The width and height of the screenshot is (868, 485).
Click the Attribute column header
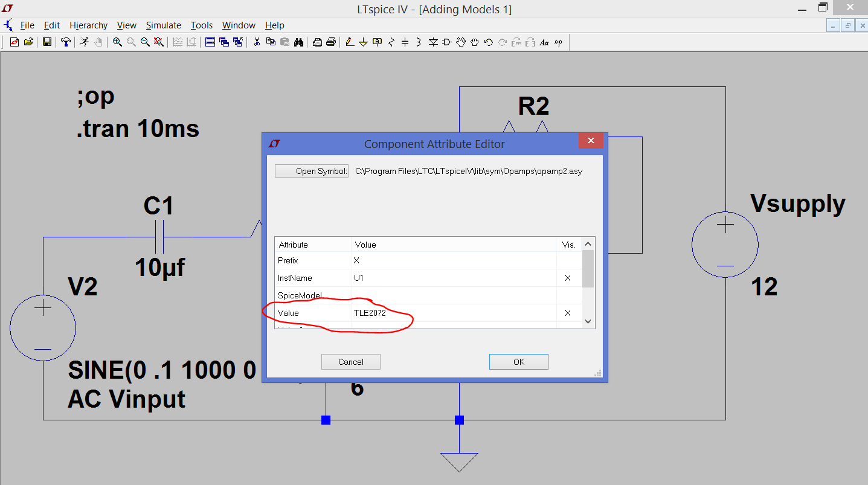coord(313,245)
